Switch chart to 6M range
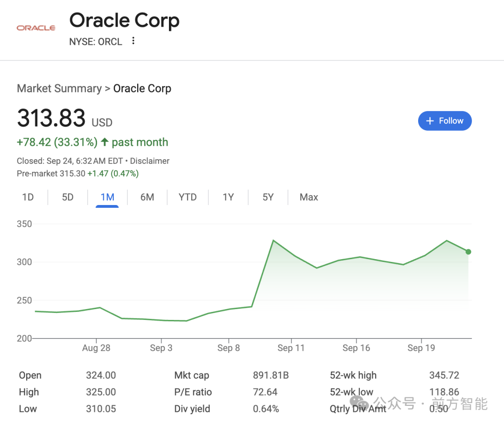This screenshot has width=504, height=424. 147,197
